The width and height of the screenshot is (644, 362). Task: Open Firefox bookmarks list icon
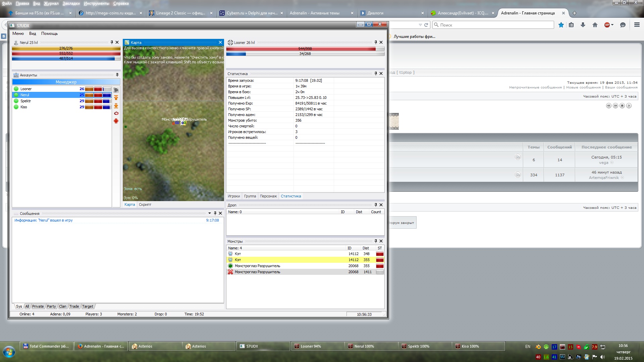[571, 25]
